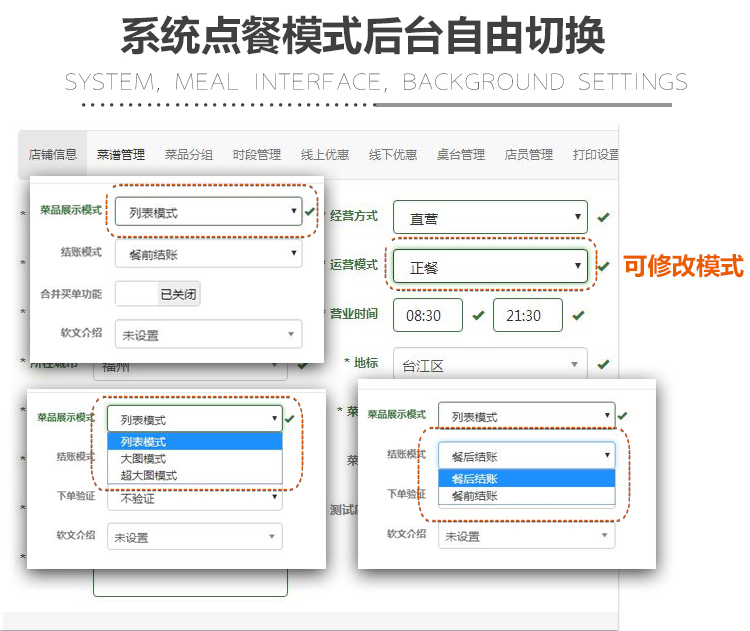Expand the 地标 dropdown showing 台江区
This screenshot has width=750, height=631.
[490, 366]
